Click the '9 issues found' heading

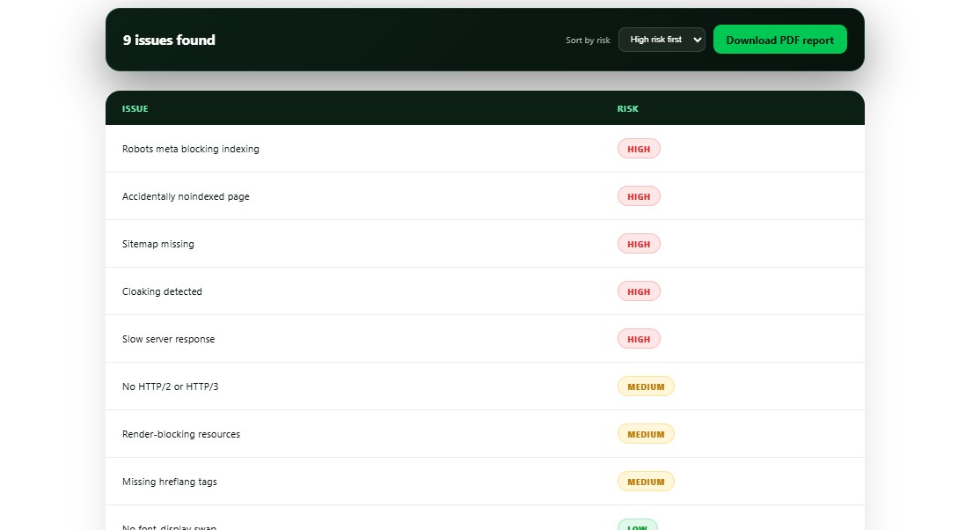tap(169, 40)
